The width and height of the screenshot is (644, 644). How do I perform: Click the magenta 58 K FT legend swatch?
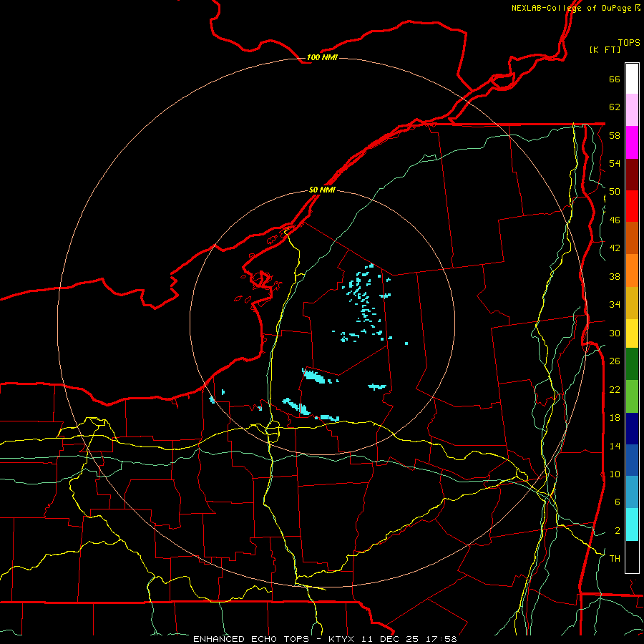point(632,142)
